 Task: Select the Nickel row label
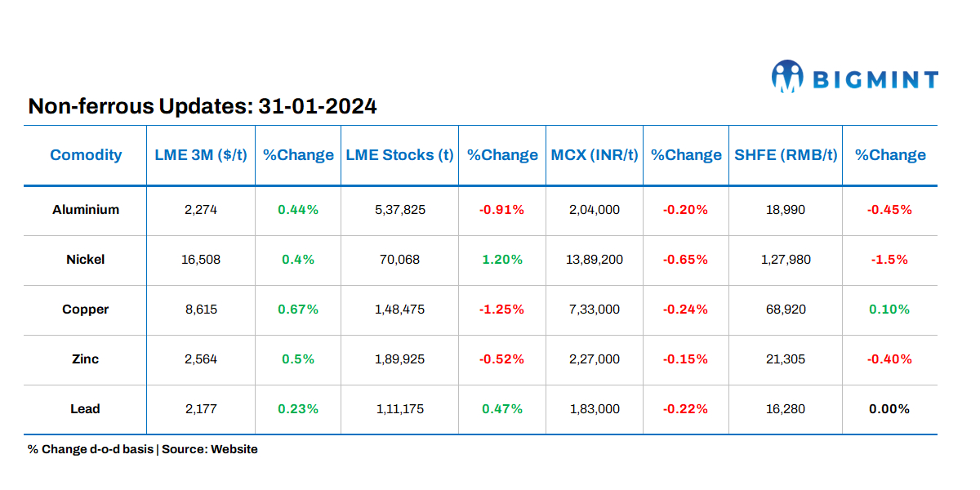[86, 260]
